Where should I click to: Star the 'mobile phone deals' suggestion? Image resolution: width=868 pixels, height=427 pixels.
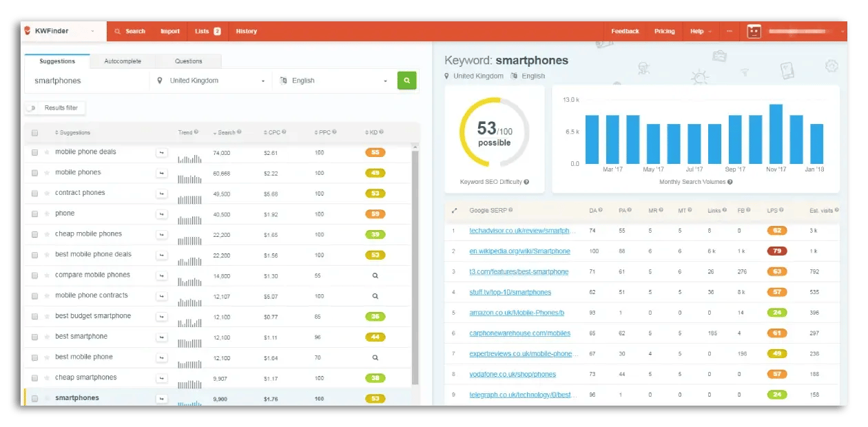coord(45,152)
